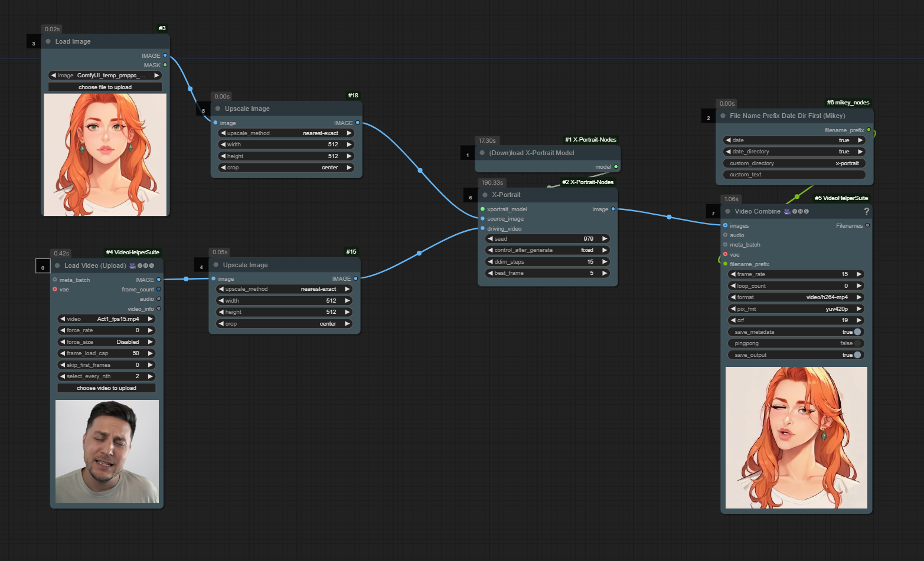Click the audio input port on Video Combine
Image resolution: width=924 pixels, height=561 pixels.
coord(725,235)
